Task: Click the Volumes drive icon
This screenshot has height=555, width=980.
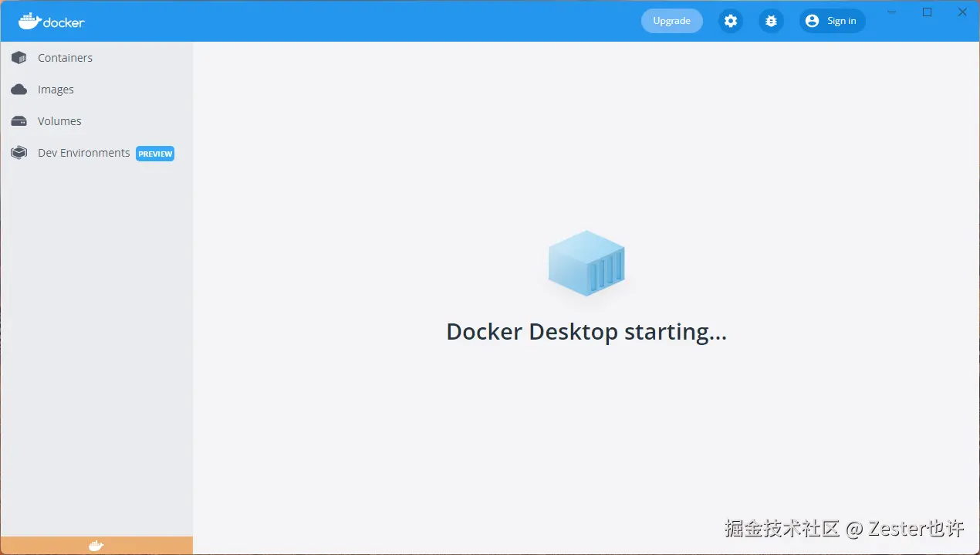Action: point(19,121)
